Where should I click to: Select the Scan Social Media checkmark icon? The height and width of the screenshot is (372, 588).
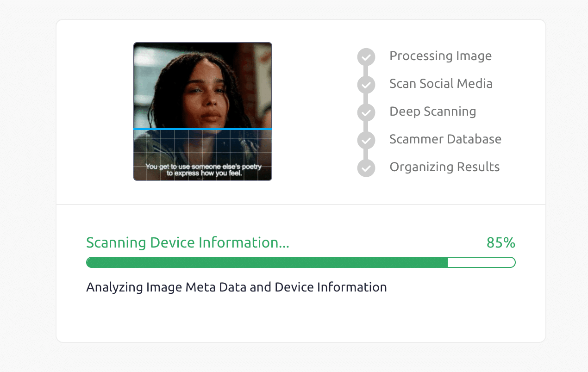pos(366,85)
